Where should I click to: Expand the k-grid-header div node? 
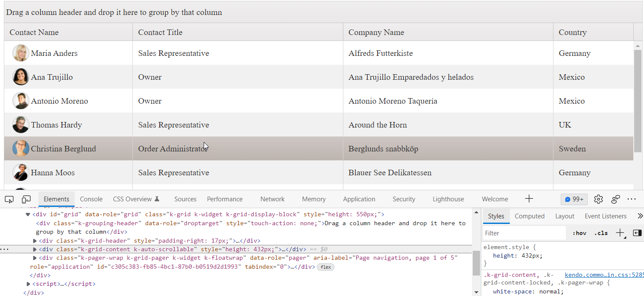tap(35, 241)
